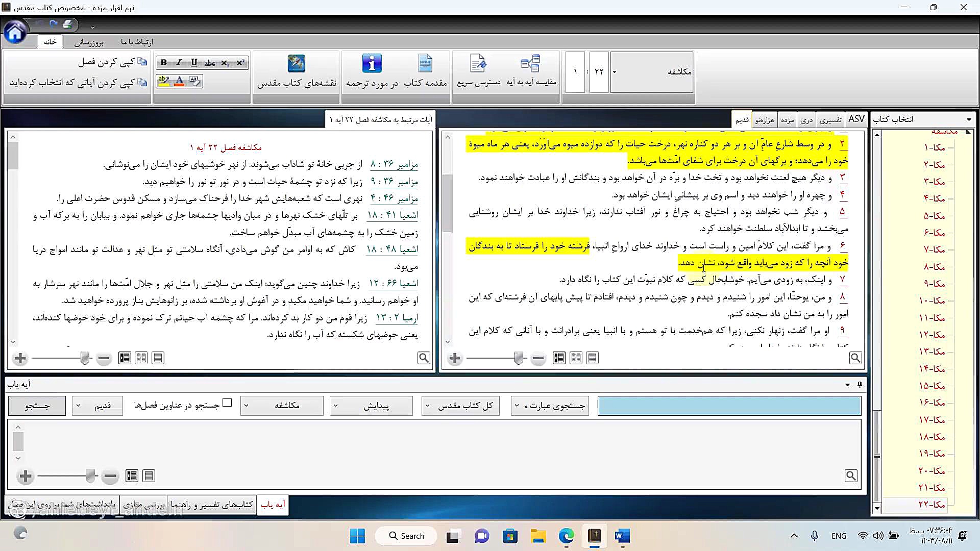
Task: Open the update ribbon tab
Action: pos(89,42)
